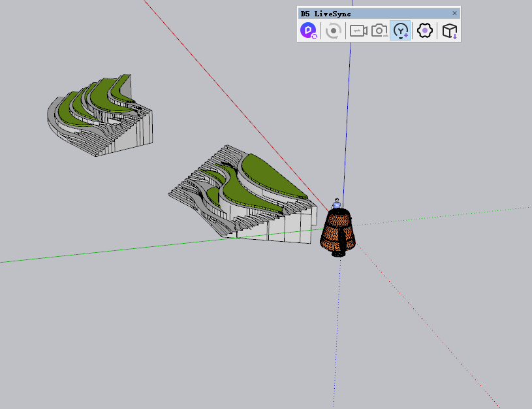Toggle the highlighted light bulb sync button

tap(401, 30)
